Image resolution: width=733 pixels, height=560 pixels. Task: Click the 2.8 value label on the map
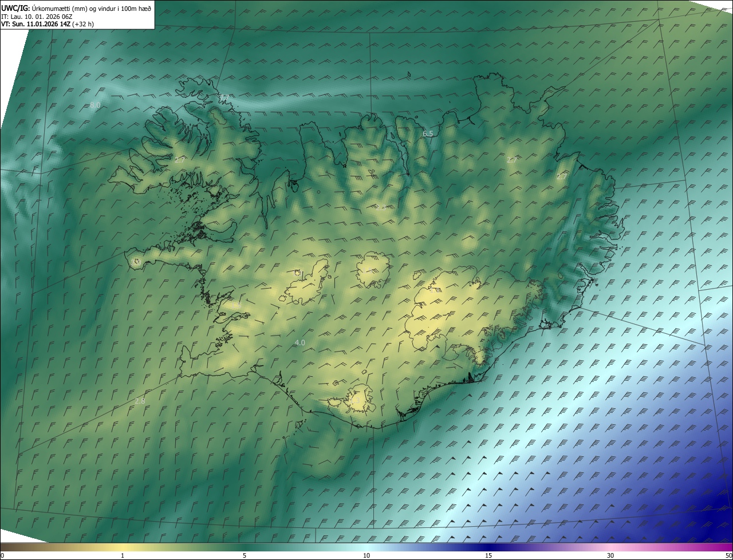[140, 401]
